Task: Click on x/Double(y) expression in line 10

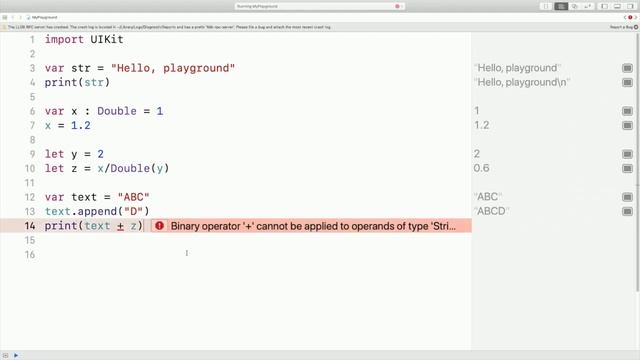Action: (133, 168)
